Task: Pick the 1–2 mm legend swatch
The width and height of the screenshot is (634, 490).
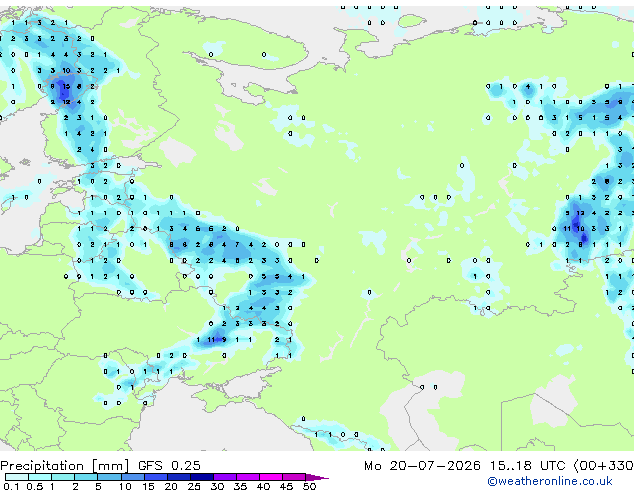Action: pos(63,477)
